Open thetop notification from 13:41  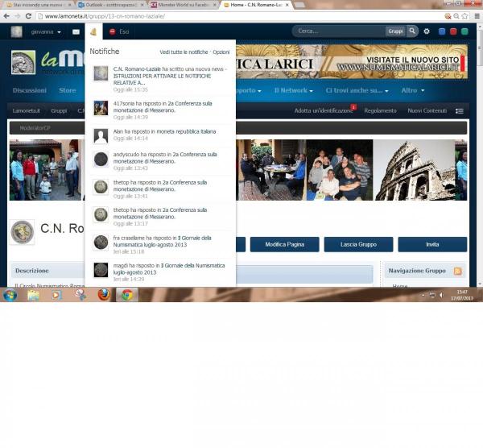[160, 189]
